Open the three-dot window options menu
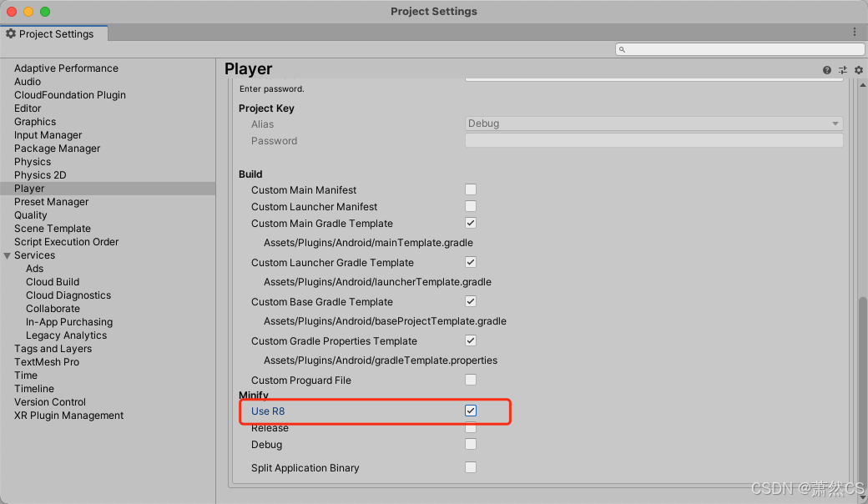Image resolution: width=868 pixels, height=504 pixels. coord(855,32)
